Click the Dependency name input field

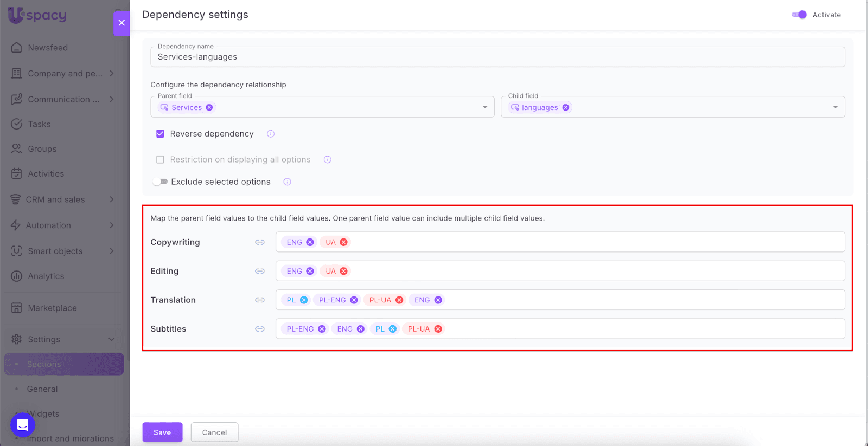point(497,57)
